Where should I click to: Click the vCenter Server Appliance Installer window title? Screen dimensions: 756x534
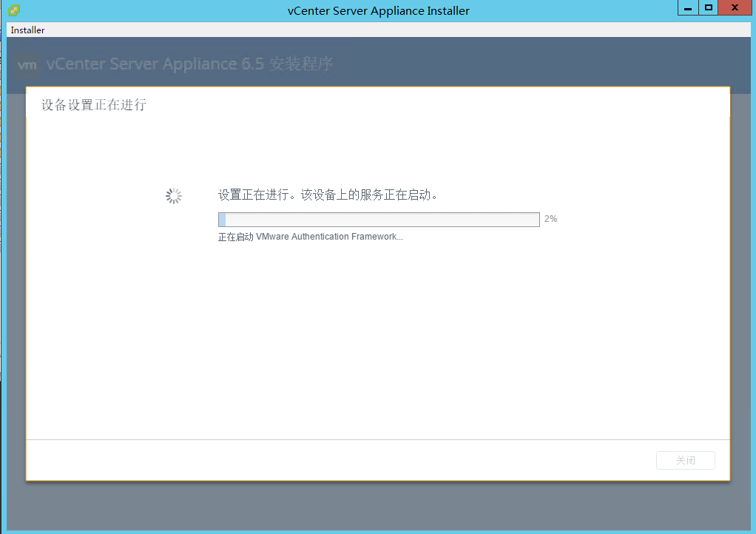pos(378,10)
